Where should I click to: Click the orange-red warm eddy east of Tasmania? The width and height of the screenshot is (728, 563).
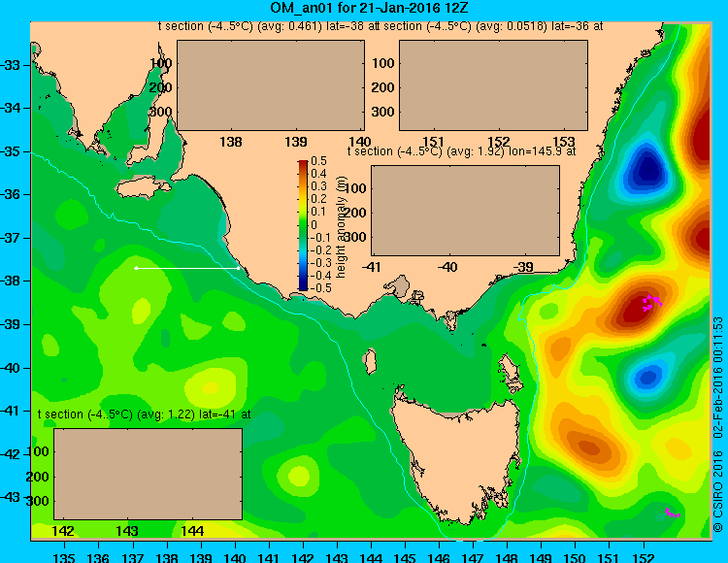point(590,447)
